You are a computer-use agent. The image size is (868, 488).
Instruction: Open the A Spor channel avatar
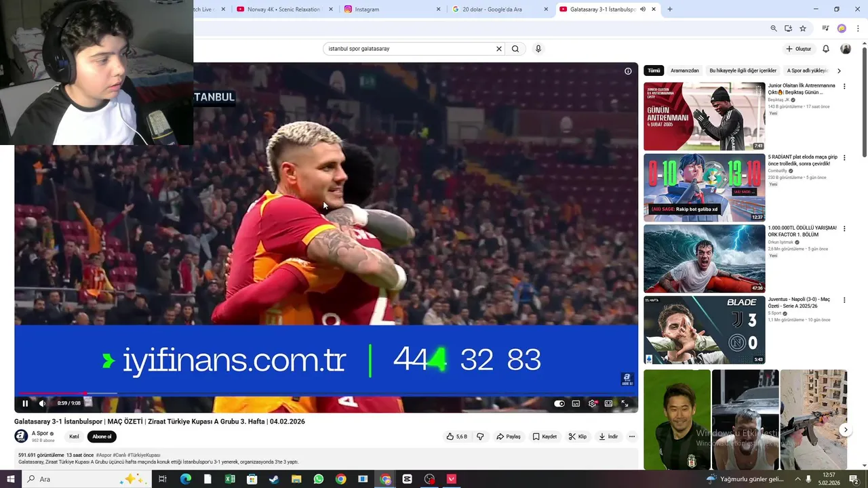click(x=21, y=436)
